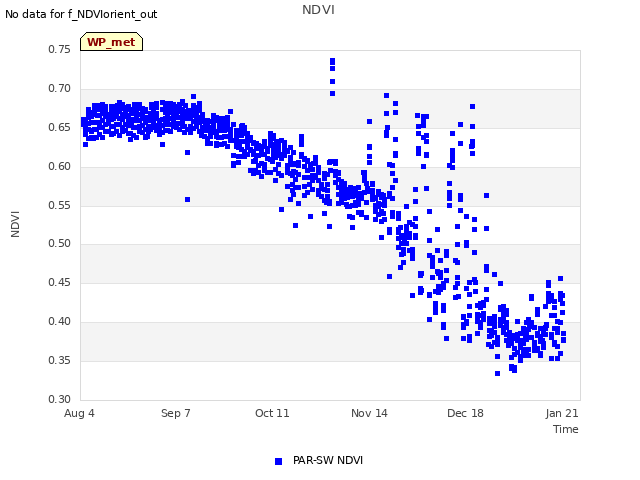
Task: Click the NDVI chart title
Action: [318, 10]
